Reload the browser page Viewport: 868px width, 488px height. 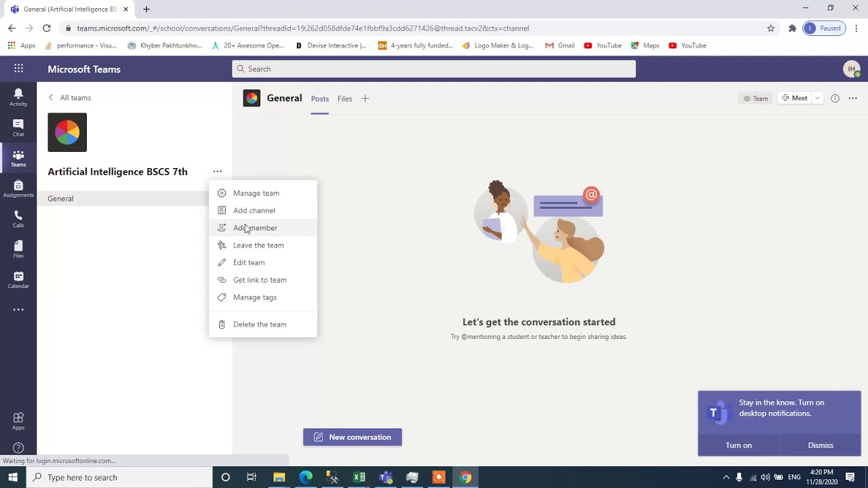(46, 28)
